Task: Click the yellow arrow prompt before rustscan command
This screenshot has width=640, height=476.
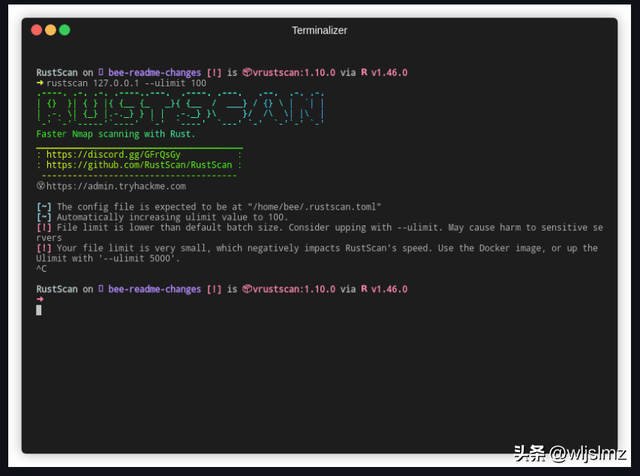Action: click(40, 83)
